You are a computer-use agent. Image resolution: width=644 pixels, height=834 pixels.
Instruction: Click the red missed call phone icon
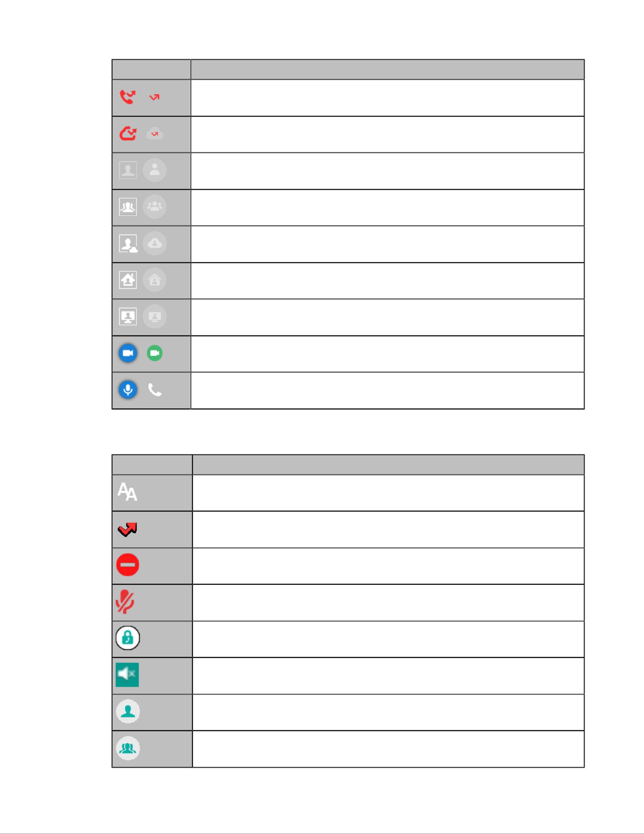[128, 97]
